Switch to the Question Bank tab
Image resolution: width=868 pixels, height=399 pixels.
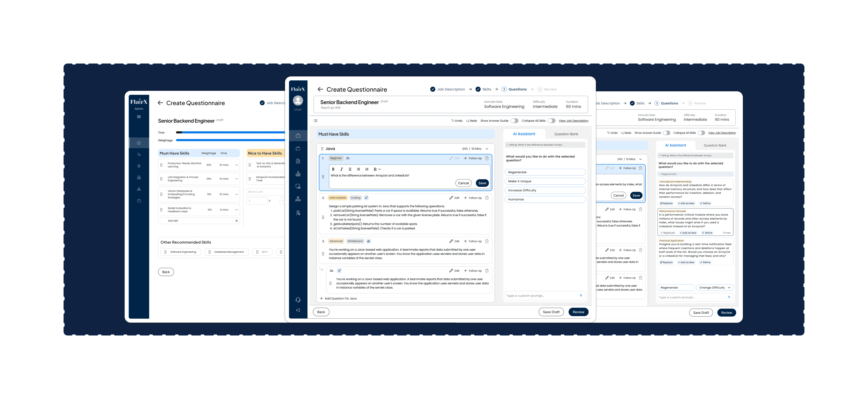[x=566, y=134]
